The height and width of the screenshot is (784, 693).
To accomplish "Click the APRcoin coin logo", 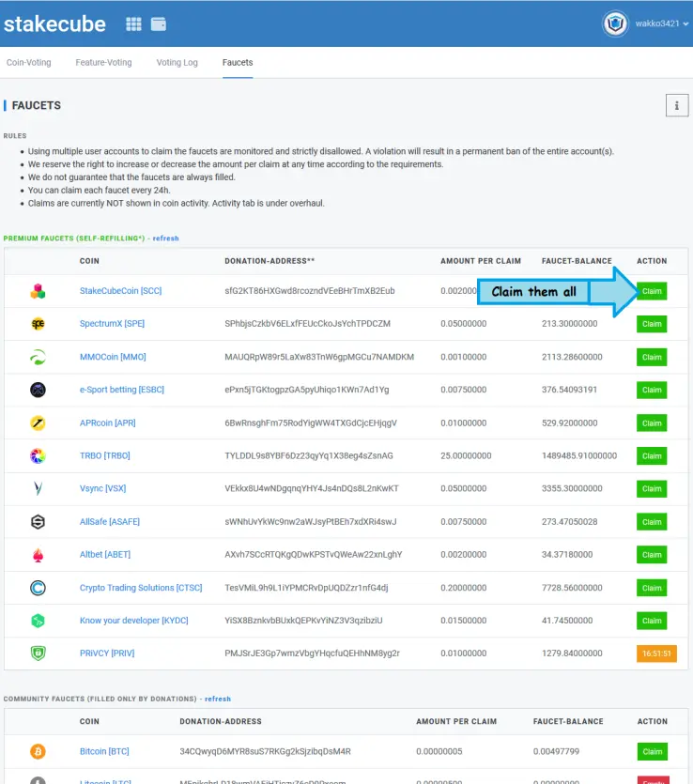I will click(x=38, y=423).
